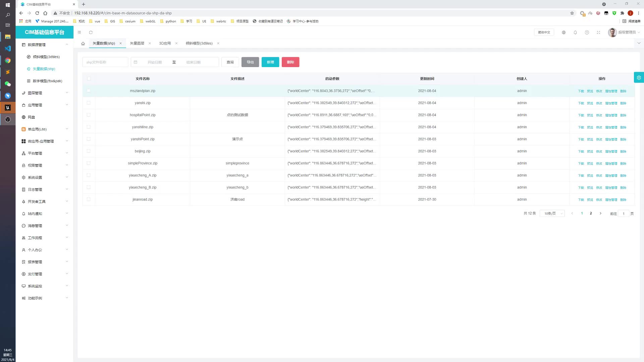Check the yanshiPoint.zip row checkbox

[89, 139]
